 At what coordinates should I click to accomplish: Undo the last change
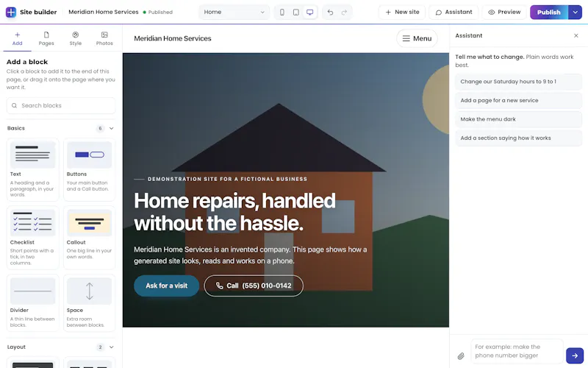(x=330, y=12)
